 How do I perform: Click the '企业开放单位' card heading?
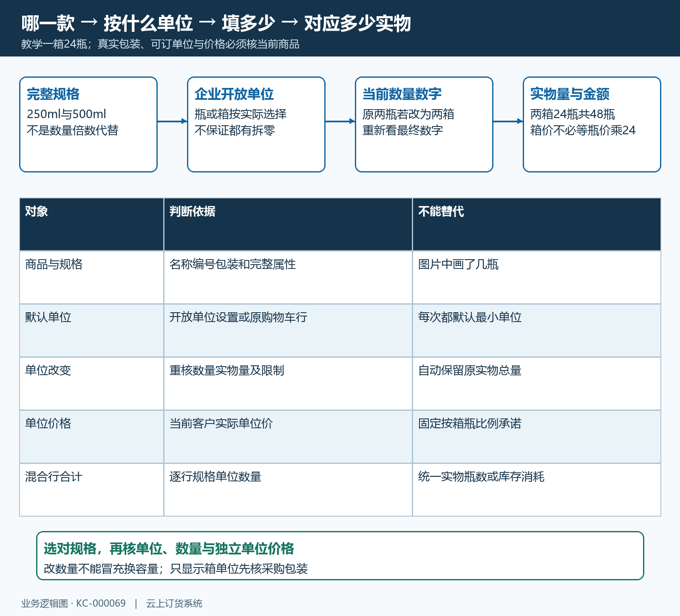point(234,94)
